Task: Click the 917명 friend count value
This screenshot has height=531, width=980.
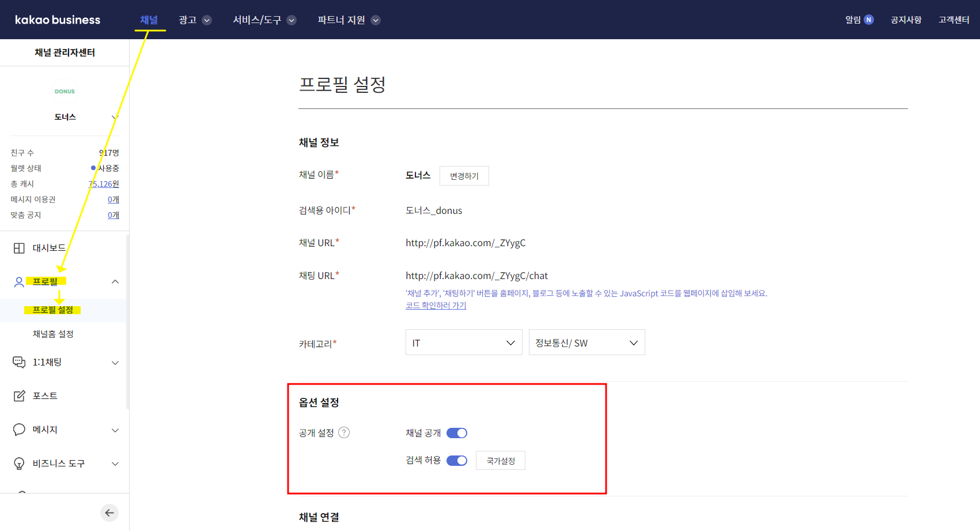Action: 109,153
